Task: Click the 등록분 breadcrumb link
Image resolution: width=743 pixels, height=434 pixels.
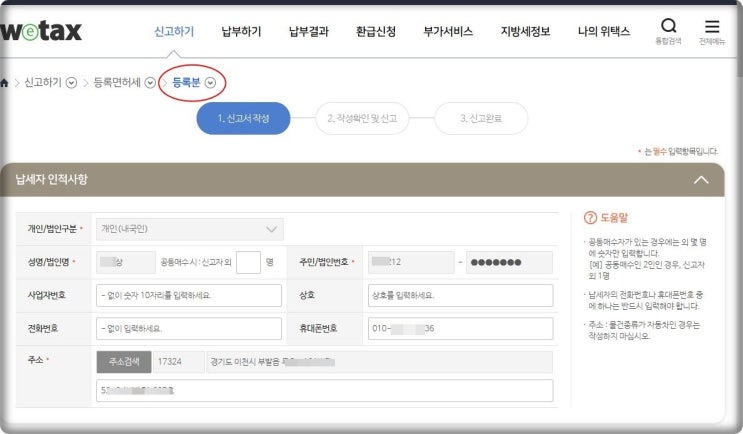Action: (x=186, y=82)
